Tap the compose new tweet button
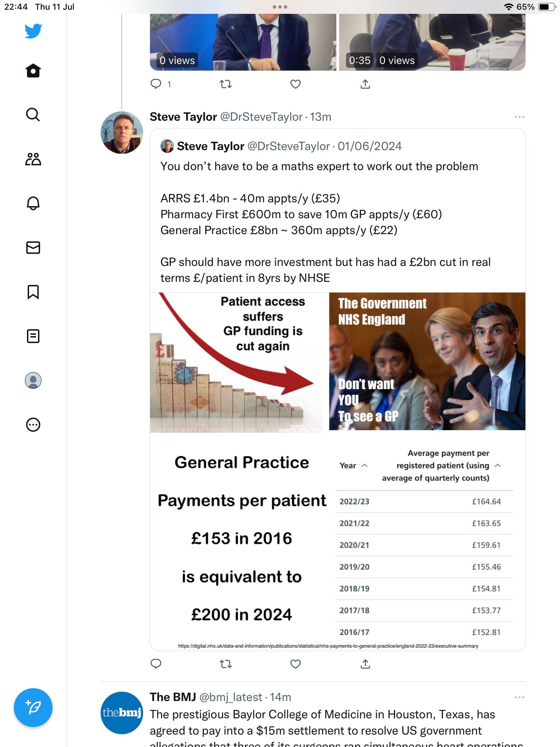This screenshot has height=747, width=560. pyautogui.click(x=33, y=708)
